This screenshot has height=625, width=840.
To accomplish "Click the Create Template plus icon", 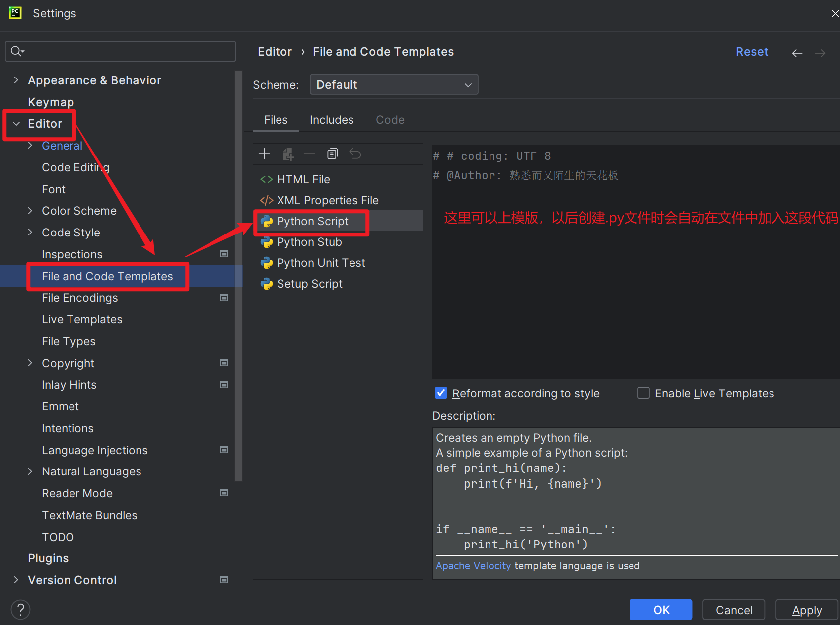I will (264, 154).
